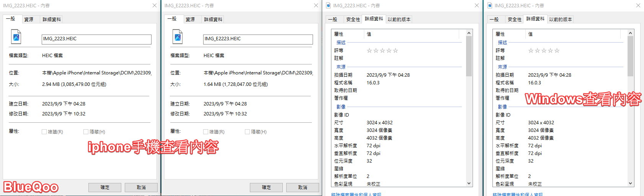
Task: Set first star rating in IMG_E2223 details
Action: [531, 51]
